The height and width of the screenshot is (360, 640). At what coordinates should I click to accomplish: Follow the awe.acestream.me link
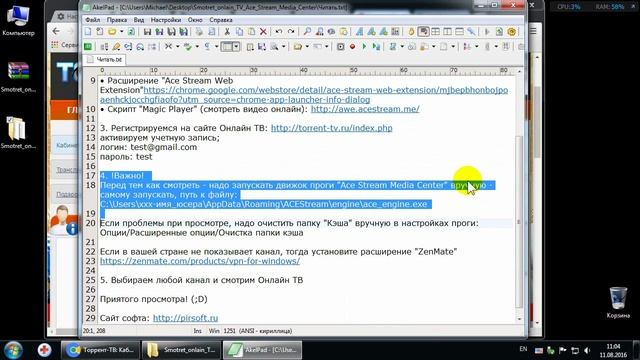coord(365,109)
